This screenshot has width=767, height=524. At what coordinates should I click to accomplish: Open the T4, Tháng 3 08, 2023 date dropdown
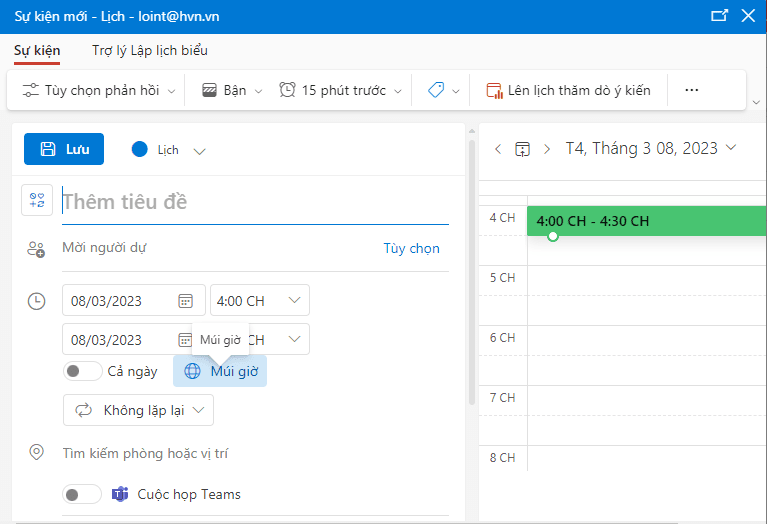tap(651, 148)
